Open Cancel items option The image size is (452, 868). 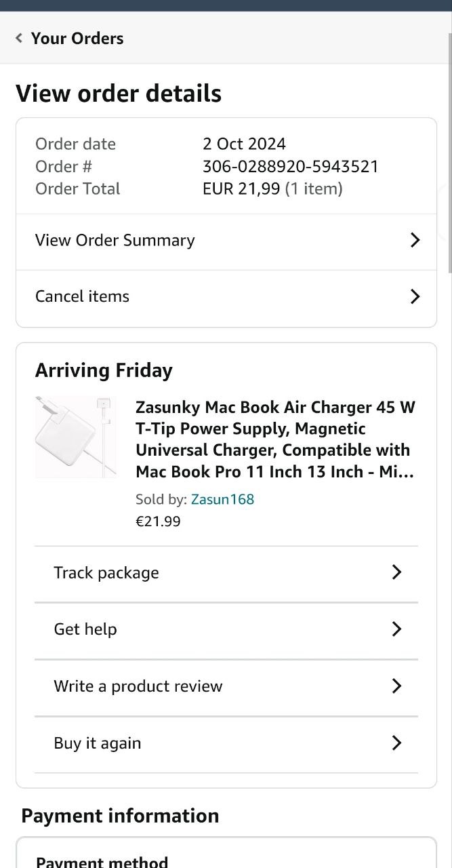(x=82, y=296)
